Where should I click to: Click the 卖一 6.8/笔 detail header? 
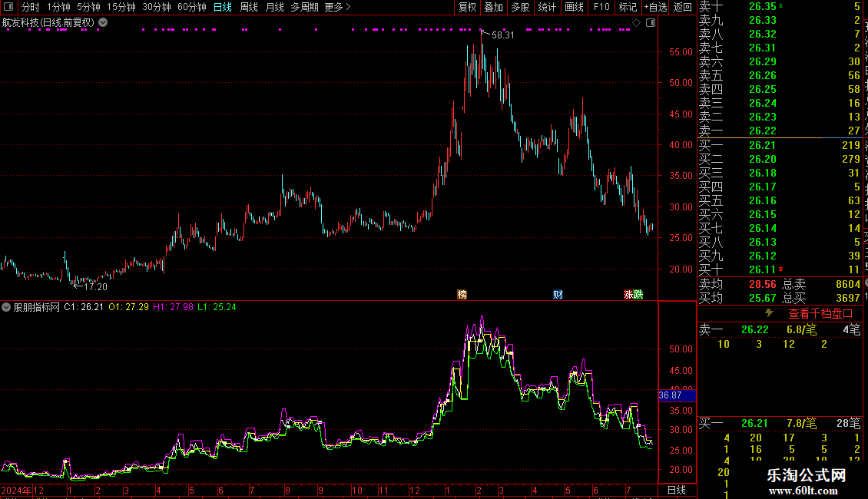[x=780, y=330]
